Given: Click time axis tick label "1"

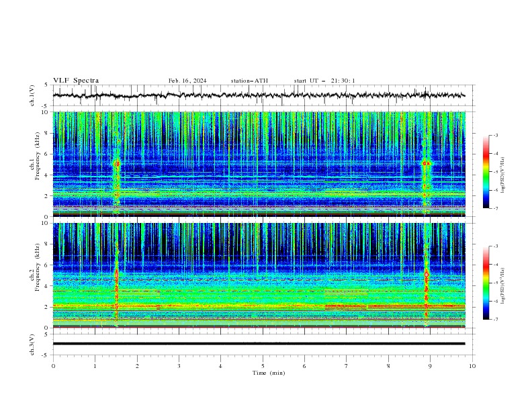Looking at the screenshot, I should (x=95, y=366).
